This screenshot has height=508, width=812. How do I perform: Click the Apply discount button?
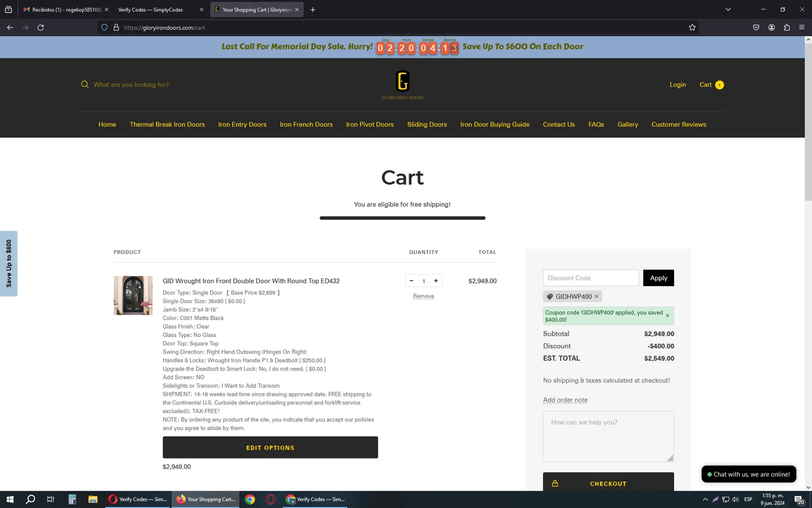[658, 278]
